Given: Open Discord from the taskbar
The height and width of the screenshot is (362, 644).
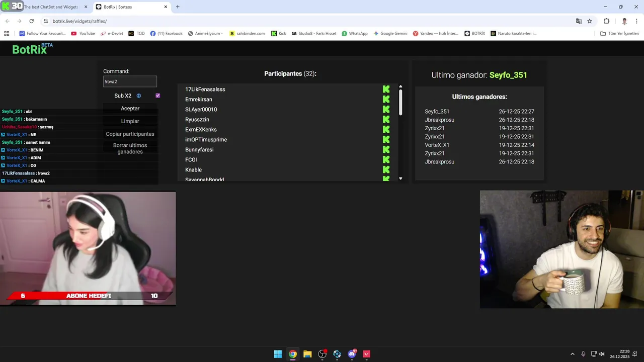Looking at the screenshot, I should click(x=352, y=354).
